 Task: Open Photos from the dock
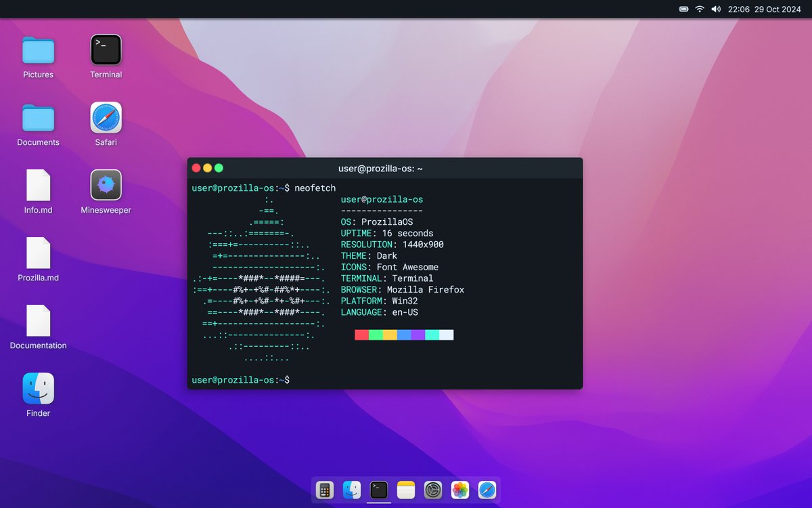(x=460, y=490)
